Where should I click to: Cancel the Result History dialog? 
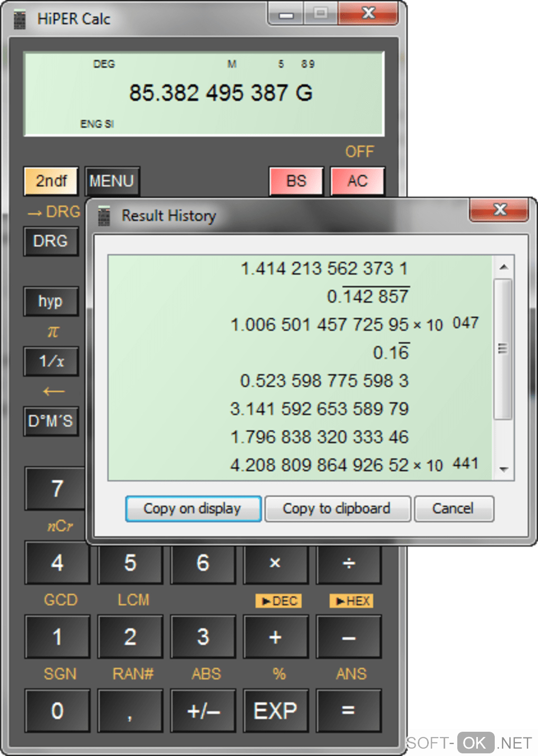coord(454,509)
